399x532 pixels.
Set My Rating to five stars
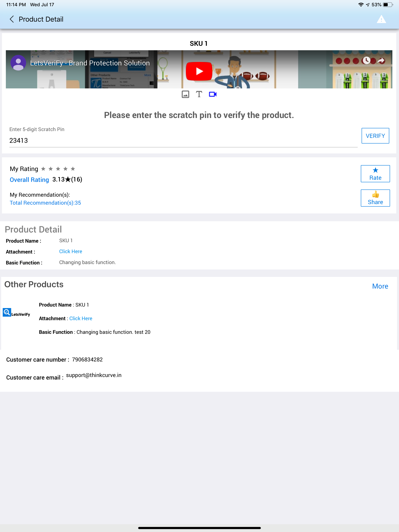click(73, 169)
